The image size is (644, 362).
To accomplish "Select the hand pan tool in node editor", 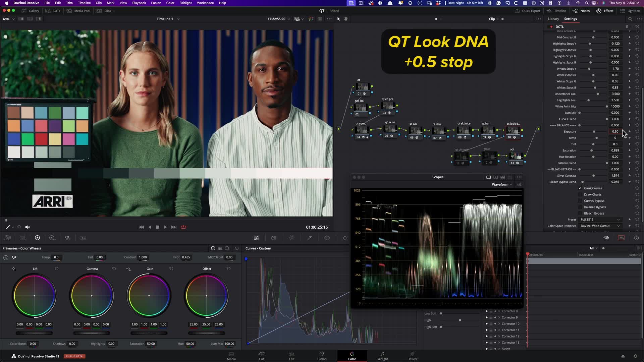I will pos(346,19).
